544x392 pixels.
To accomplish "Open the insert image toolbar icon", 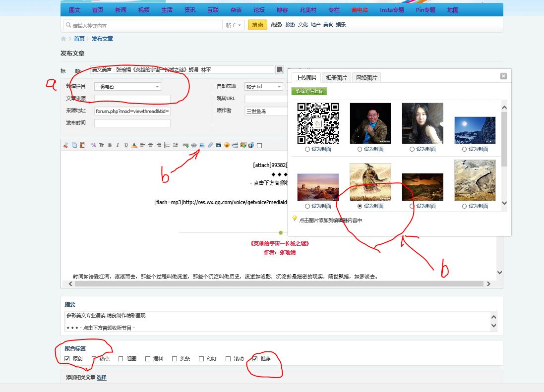I will point(202,145).
